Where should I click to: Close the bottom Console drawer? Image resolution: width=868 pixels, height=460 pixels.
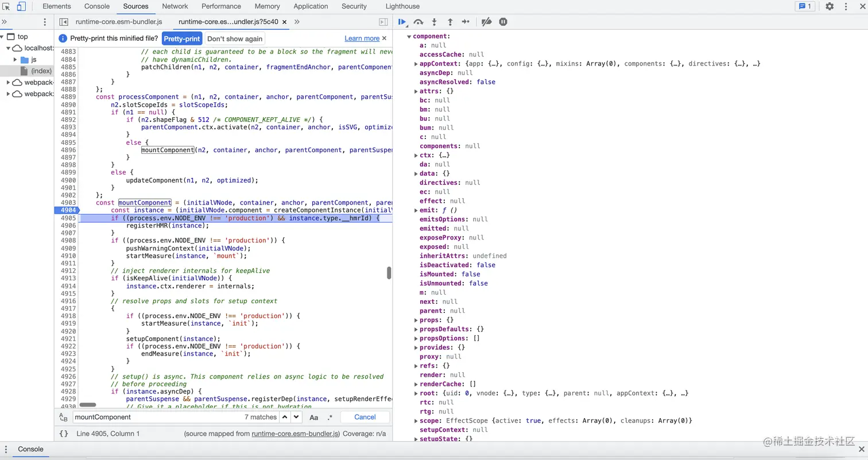pos(862,449)
